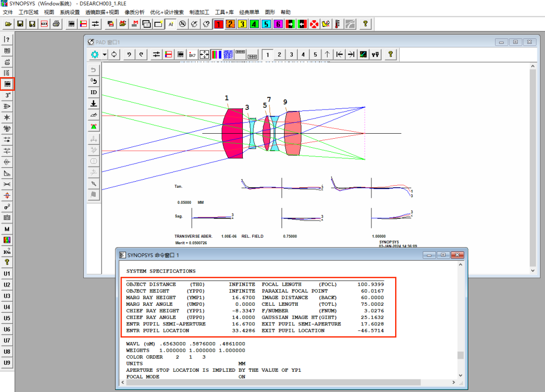Screen dimensions: 545x392
Task: Click the up arrow of command window scrollbar
Action: (x=461, y=265)
